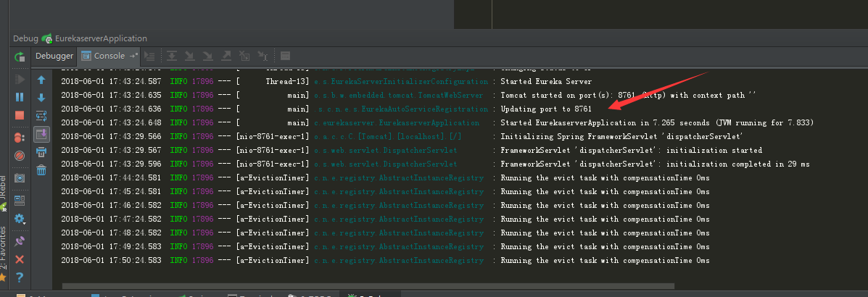
Task: Click the 'Tomcat started on port(s): 8761' message
Action: [628, 95]
